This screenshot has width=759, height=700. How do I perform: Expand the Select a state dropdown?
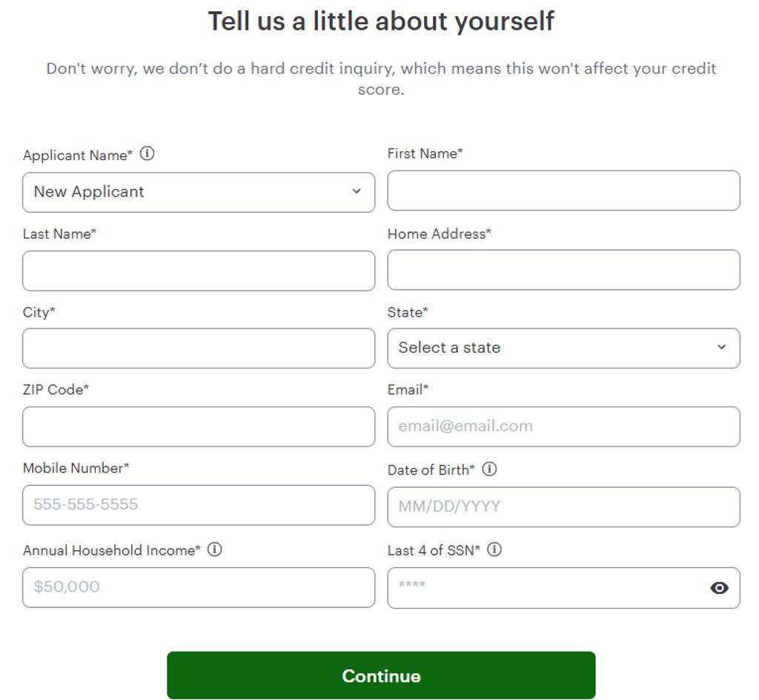coord(563,348)
